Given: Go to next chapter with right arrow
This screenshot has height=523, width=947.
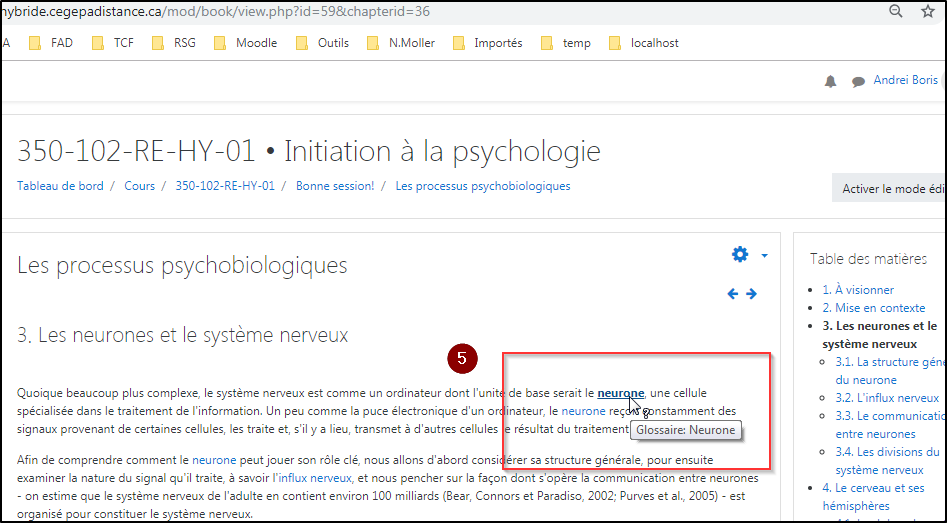Looking at the screenshot, I should [751, 294].
